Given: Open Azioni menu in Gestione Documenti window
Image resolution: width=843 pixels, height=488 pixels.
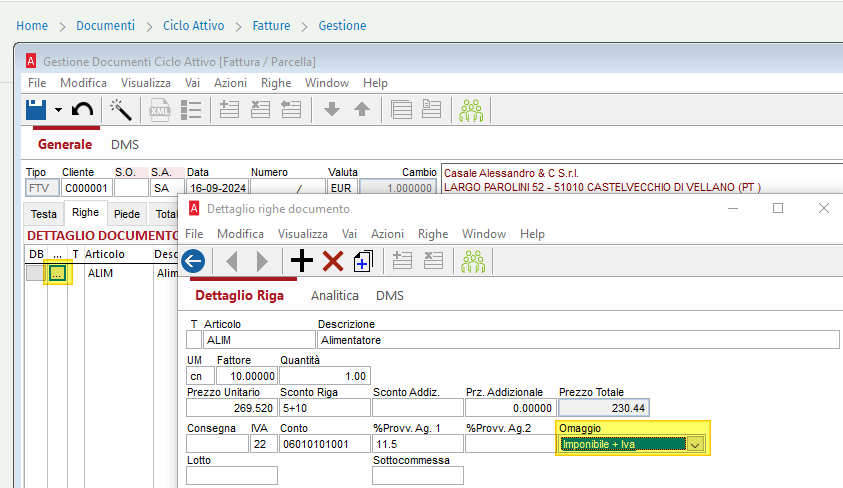Looking at the screenshot, I should pyautogui.click(x=231, y=83).
